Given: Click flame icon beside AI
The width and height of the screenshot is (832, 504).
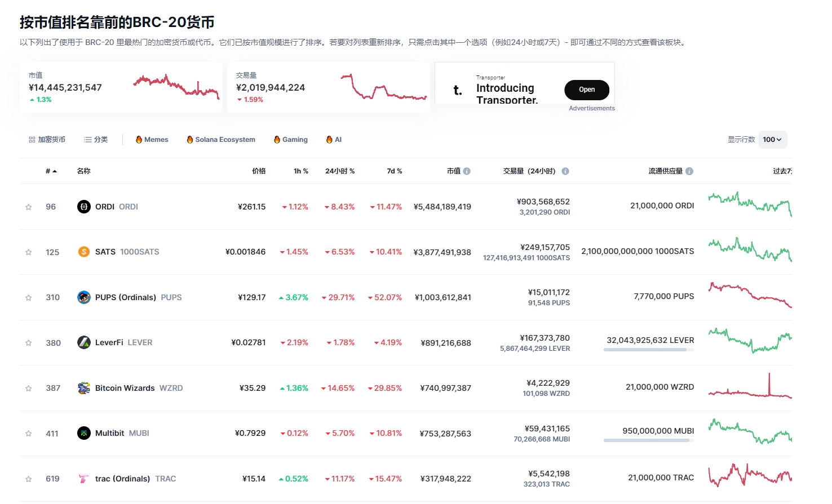Looking at the screenshot, I should coord(329,140).
